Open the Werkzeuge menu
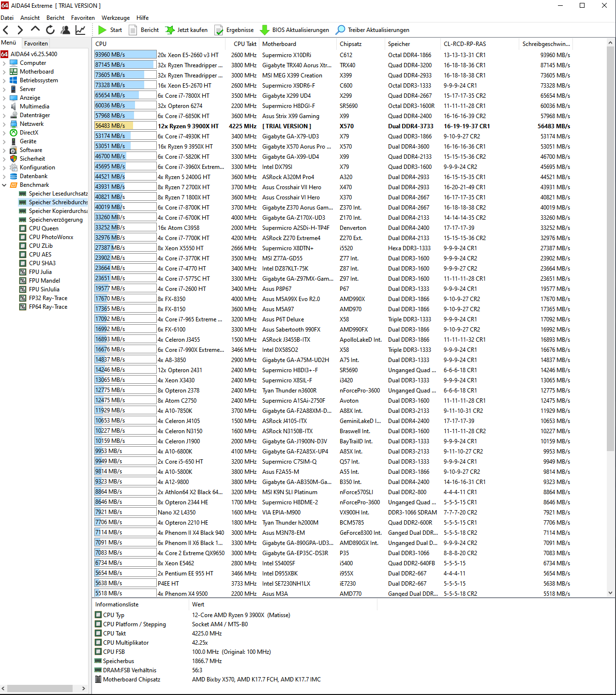 tap(116, 18)
